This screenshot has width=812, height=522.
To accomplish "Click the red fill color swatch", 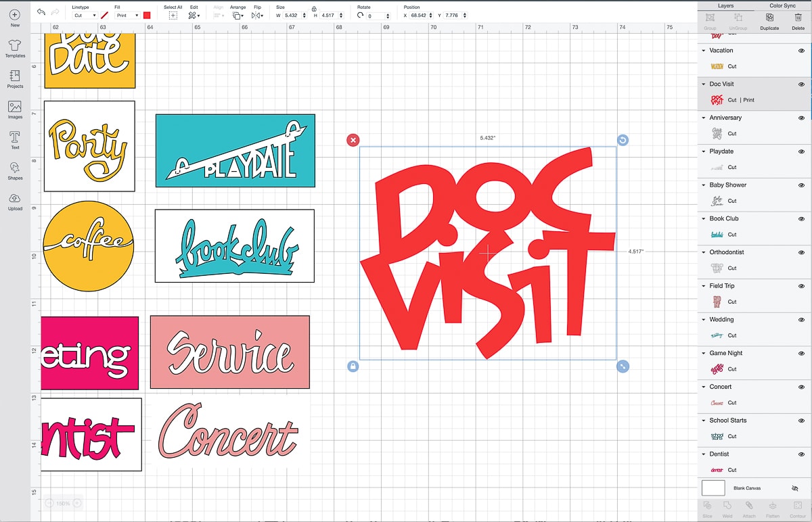I will point(147,15).
